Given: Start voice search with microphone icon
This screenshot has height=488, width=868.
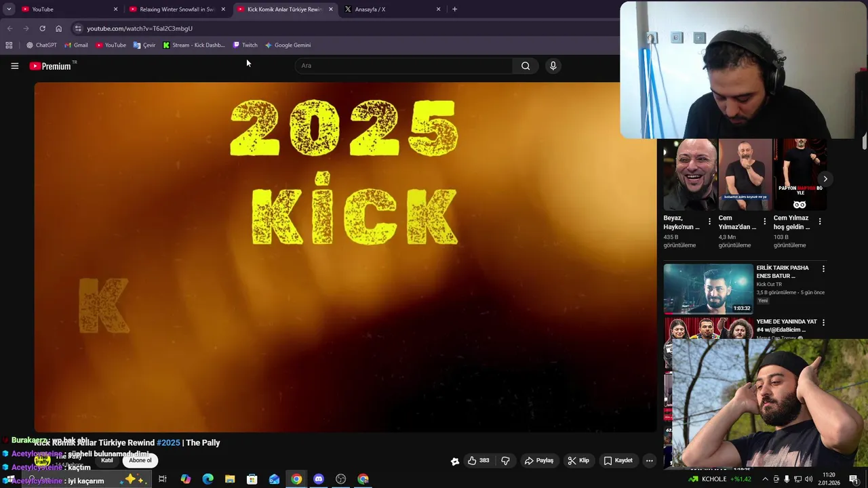Looking at the screenshot, I should (553, 66).
